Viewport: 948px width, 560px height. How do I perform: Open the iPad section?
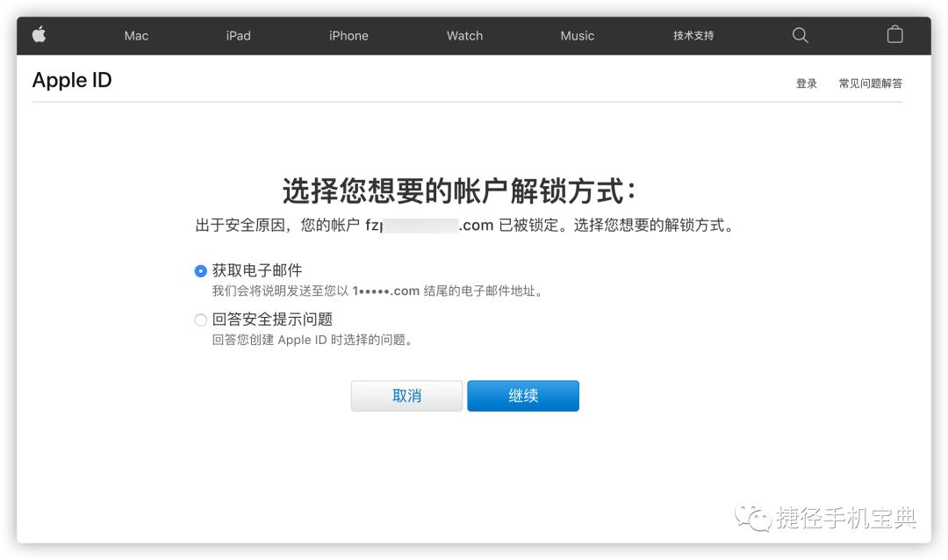pos(238,35)
